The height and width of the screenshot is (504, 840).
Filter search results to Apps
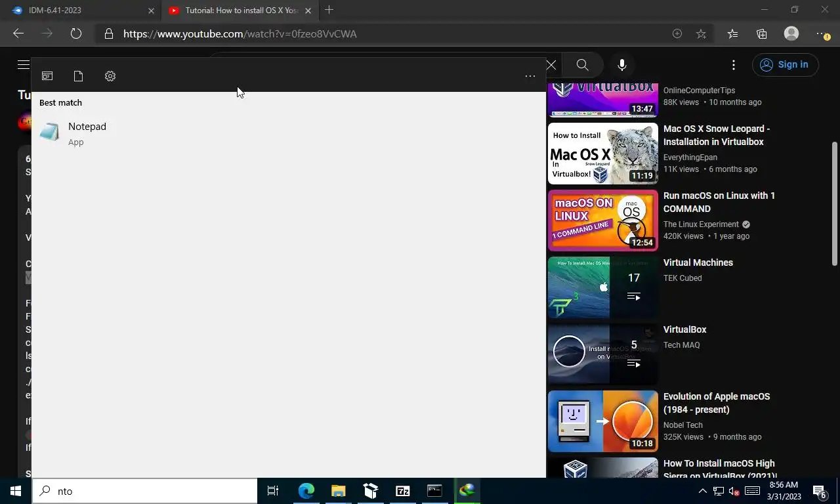tap(47, 76)
